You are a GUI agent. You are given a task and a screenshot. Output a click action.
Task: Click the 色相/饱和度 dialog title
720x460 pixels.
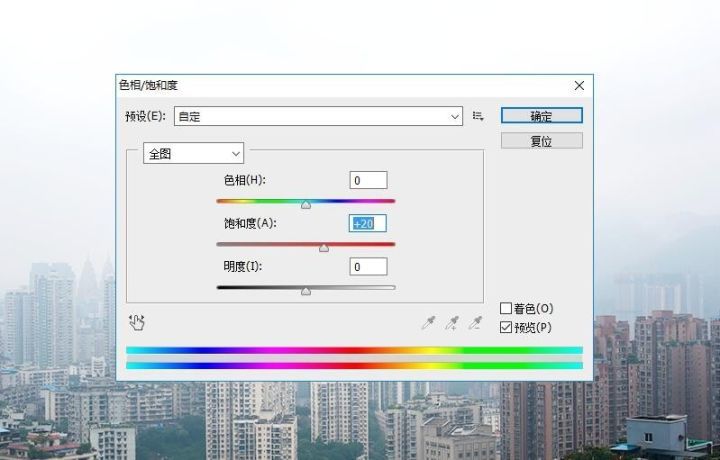(x=148, y=85)
